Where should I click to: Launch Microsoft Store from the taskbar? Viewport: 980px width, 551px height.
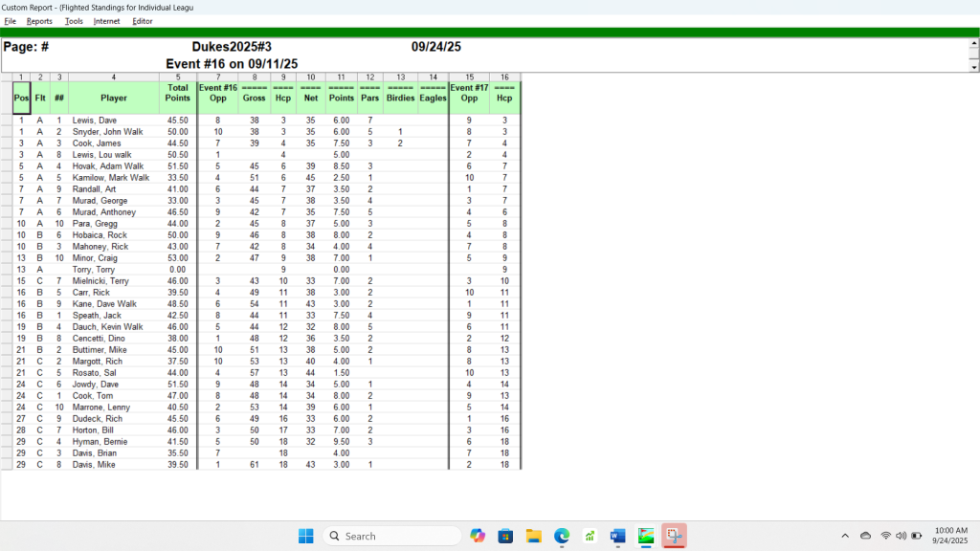[505, 536]
